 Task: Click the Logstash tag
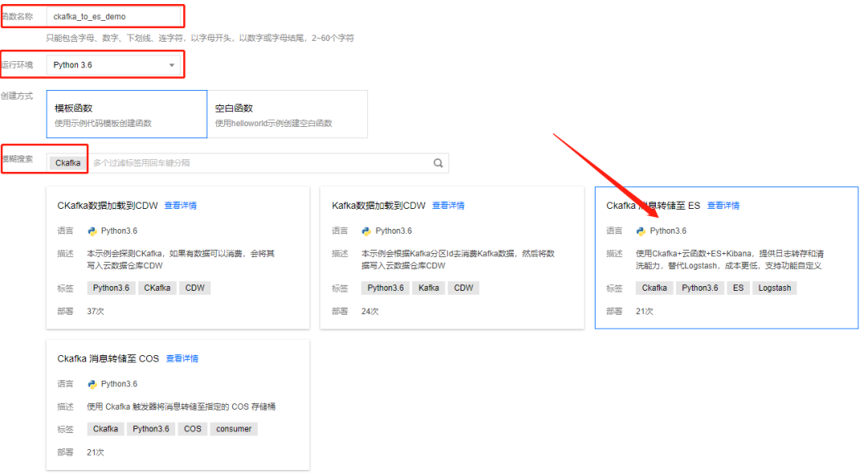775,288
